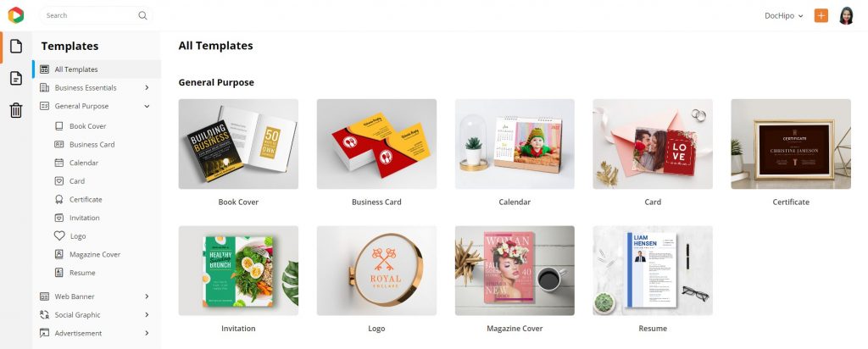Open the Calendar template thumbnail

coord(515,144)
